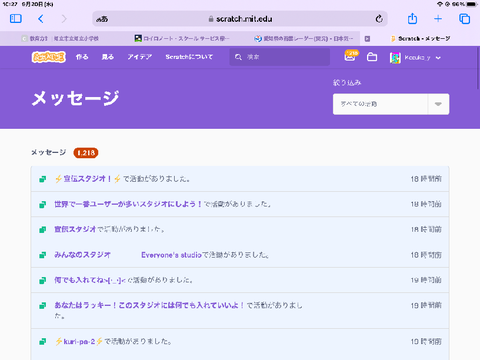Click studio icon beside あなたはラッキー row

(43, 306)
